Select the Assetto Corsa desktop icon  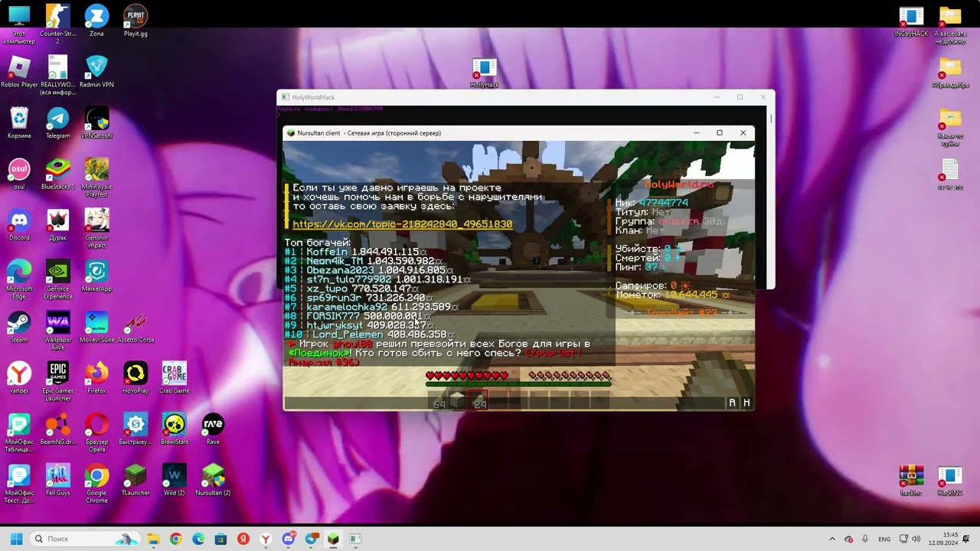136,327
